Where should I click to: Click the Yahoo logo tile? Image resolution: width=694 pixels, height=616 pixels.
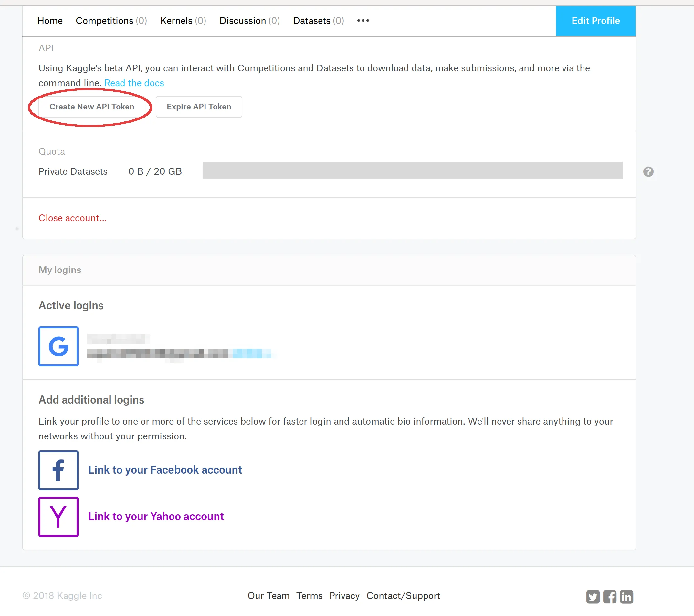pyautogui.click(x=58, y=517)
